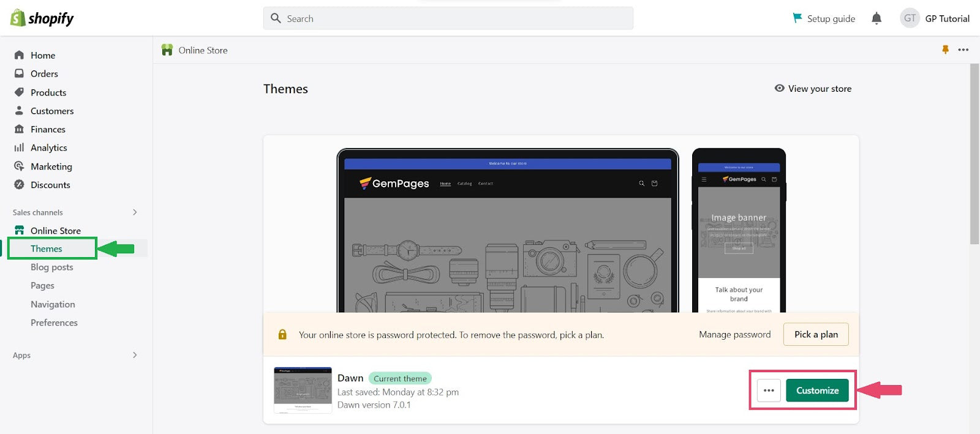Click Manage password link
Image resolution: width=980 pixels, height=434 pixels.
pyautogui.click(x=735, y=334)
